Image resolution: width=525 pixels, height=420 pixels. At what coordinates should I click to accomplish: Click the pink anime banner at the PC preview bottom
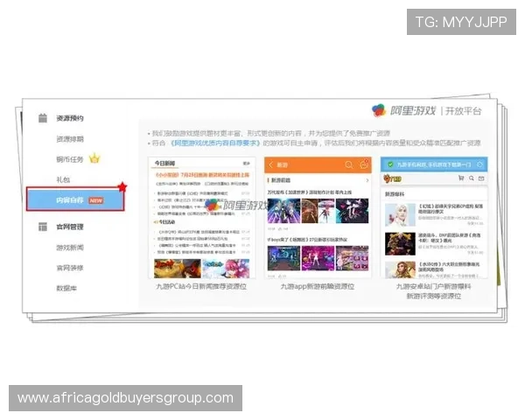coord(226,268)
